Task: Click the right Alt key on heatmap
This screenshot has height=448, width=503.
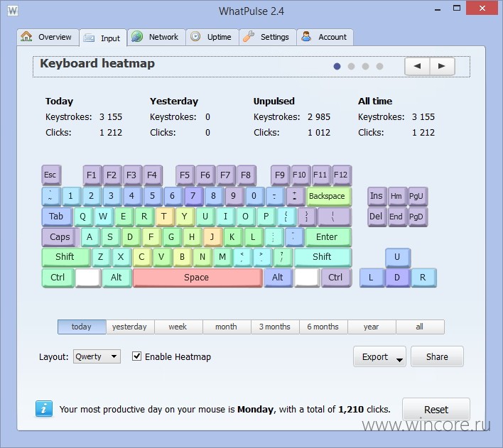Action: pyautogui.click(x=278, y=278)
